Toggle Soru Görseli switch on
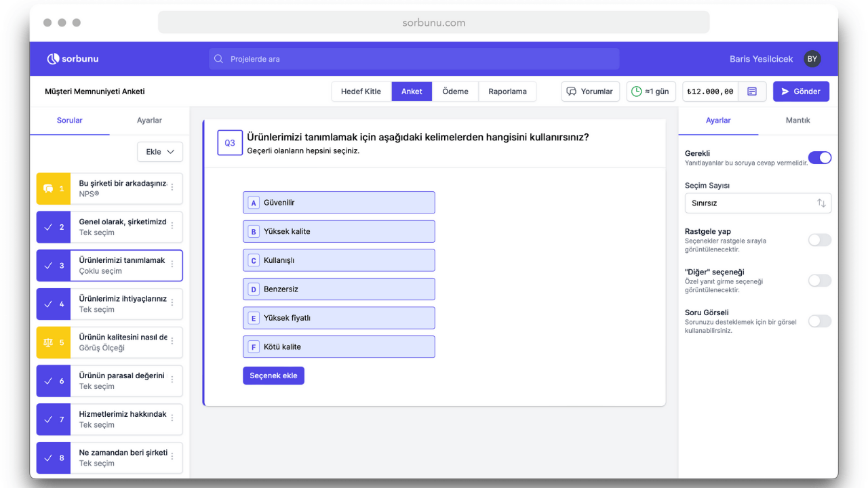Screen dimensions: 868x488 tap(819, 321)
